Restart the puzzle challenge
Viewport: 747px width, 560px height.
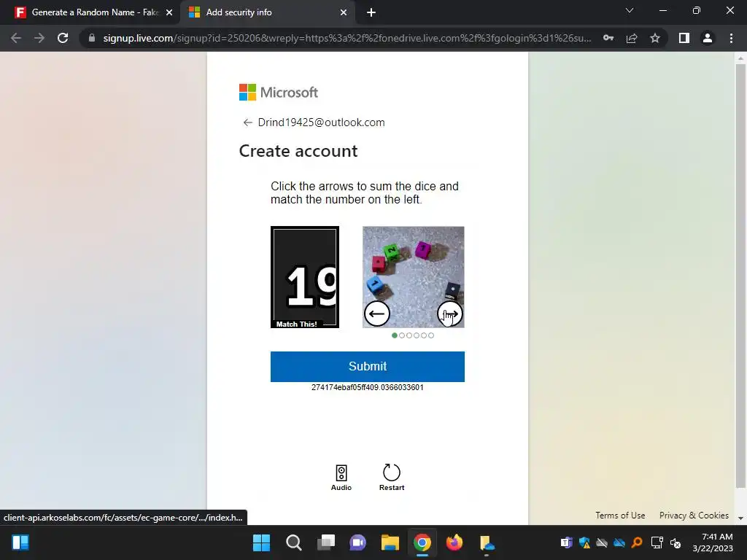coord(392,478)
